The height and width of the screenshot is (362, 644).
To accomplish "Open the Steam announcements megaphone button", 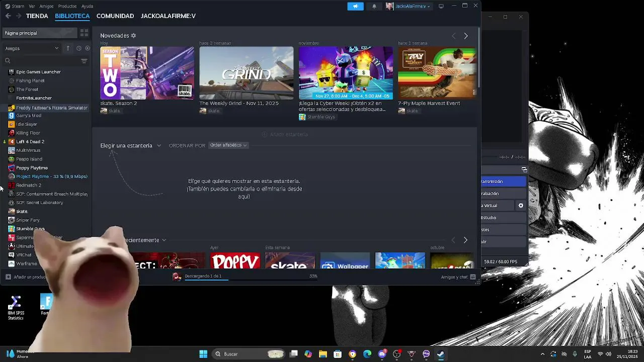I will (x=355, y=6).
